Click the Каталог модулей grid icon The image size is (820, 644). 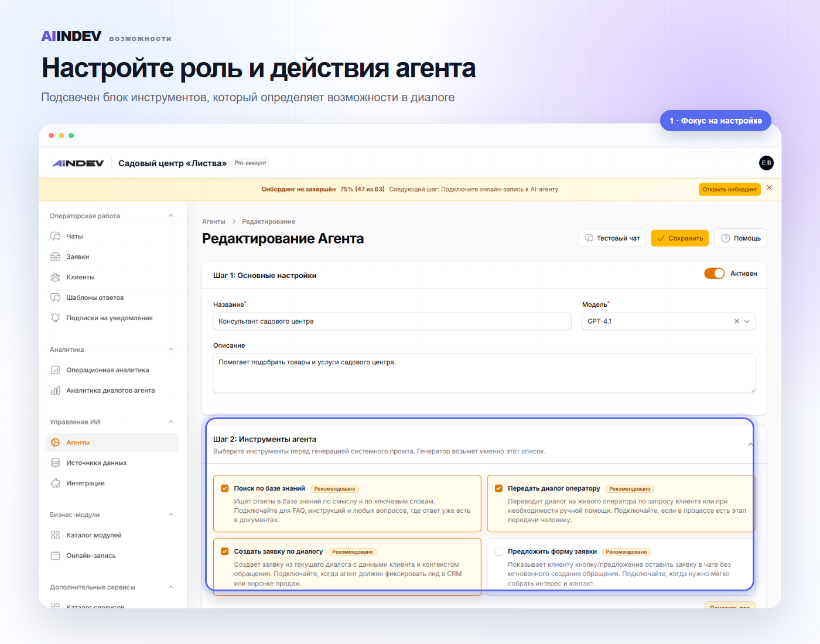click(56, 535)
